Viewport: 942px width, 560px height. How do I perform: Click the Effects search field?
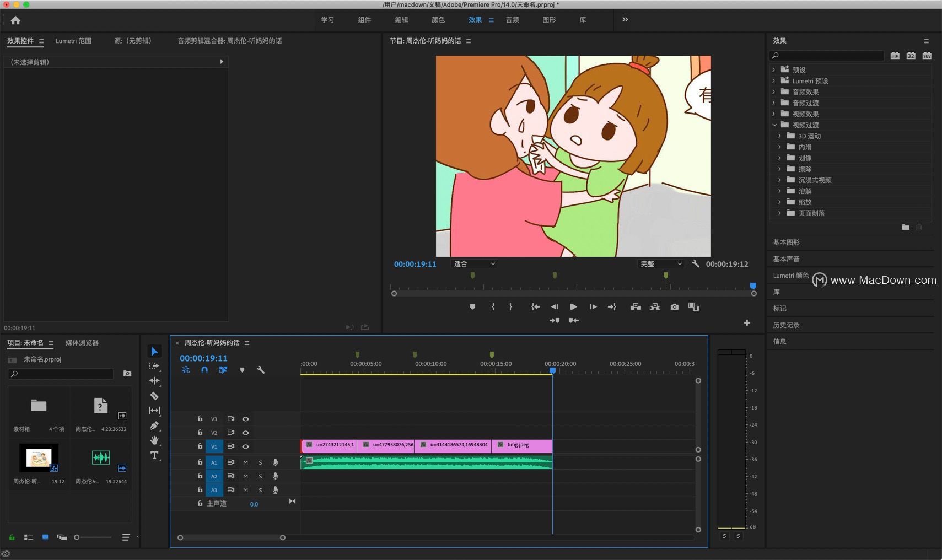827,56
